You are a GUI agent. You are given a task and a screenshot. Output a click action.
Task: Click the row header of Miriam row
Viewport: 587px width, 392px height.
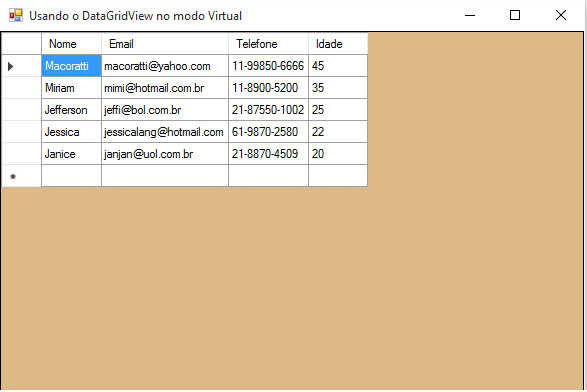tap(22, 88)
